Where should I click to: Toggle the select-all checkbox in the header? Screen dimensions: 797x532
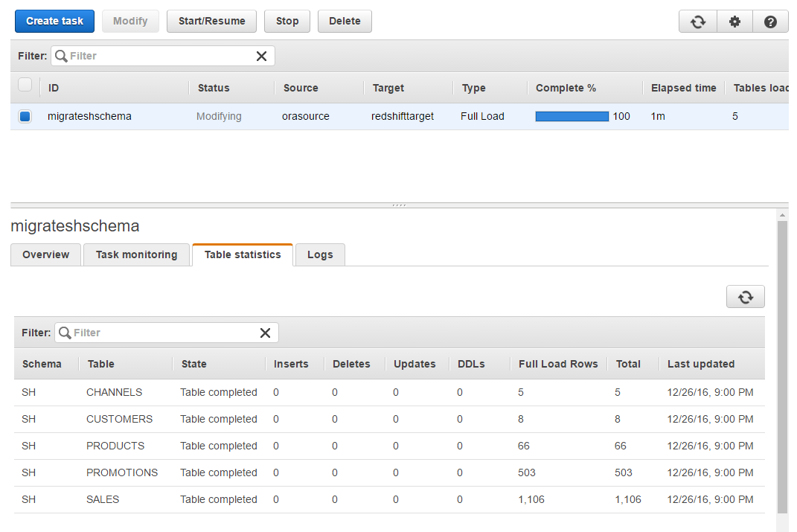25,85
